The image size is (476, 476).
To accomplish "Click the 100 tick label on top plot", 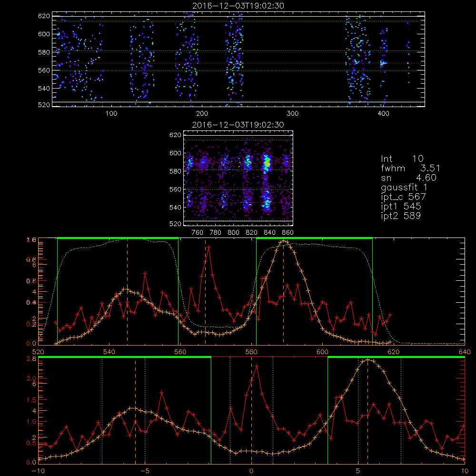I will [x=111, y=114].
